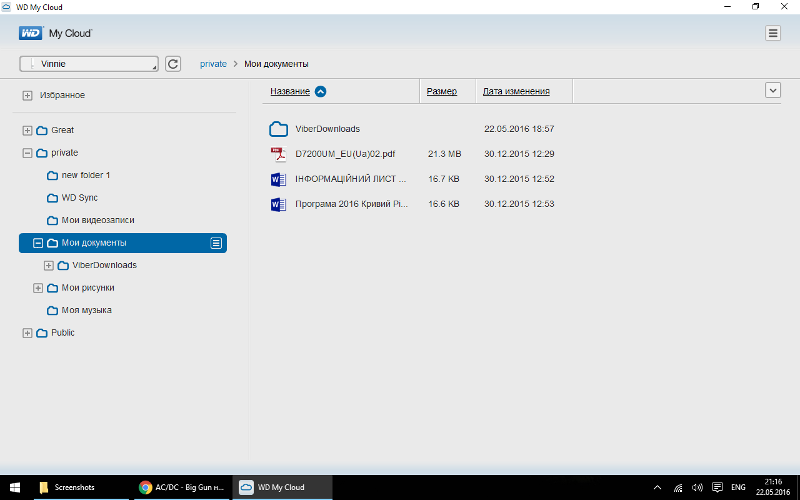Screen dimensions: 800x500
Task: Click date 30.12.2015 12:52
Action: pyautogui.click(x=519, y=179)
